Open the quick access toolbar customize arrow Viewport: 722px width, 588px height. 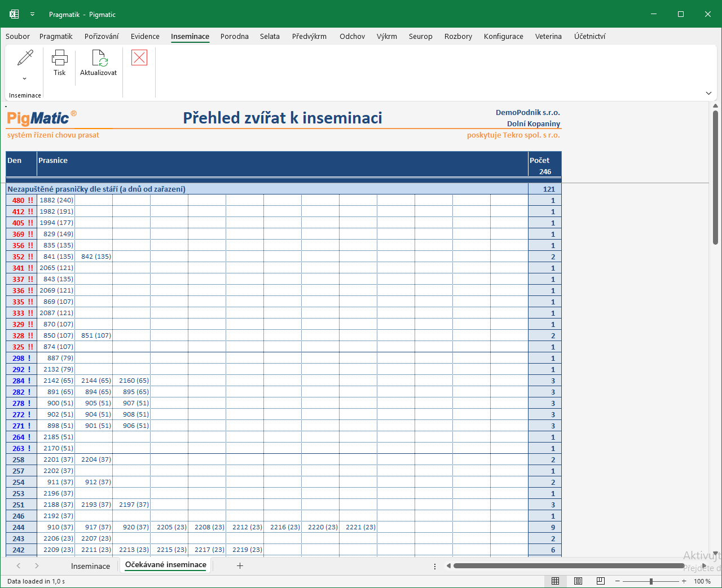click(x=32, y=14)
